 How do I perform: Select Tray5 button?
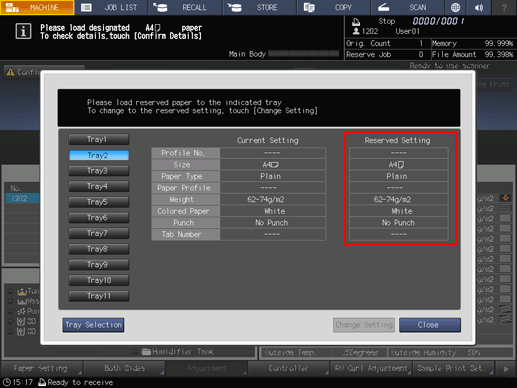point(99,202)
